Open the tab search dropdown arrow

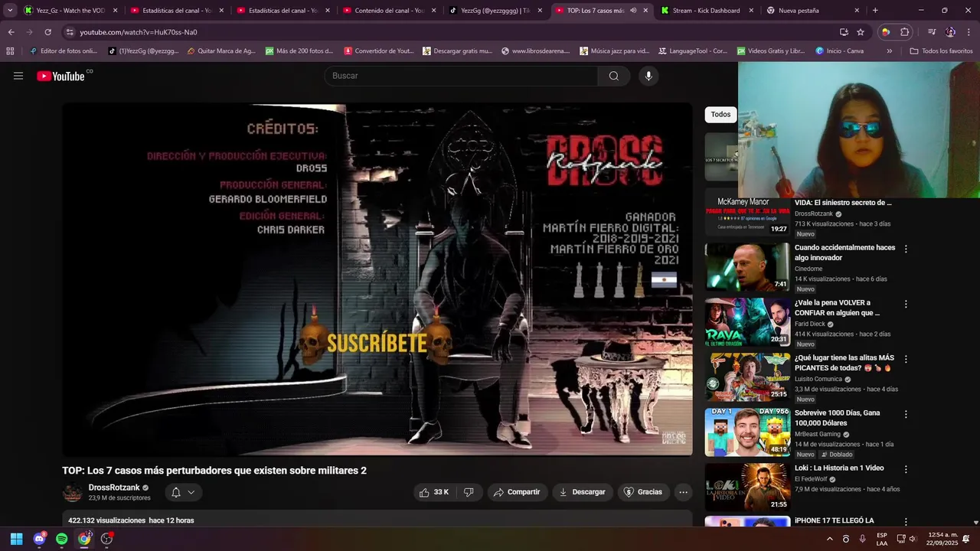pyautogui.click(x=10, y=11)
